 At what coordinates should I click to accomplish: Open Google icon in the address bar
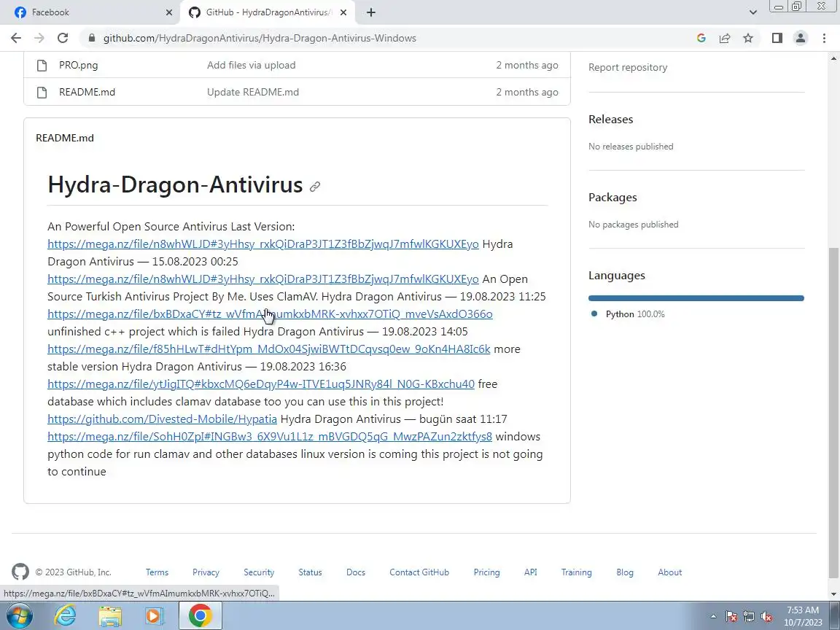701,38
